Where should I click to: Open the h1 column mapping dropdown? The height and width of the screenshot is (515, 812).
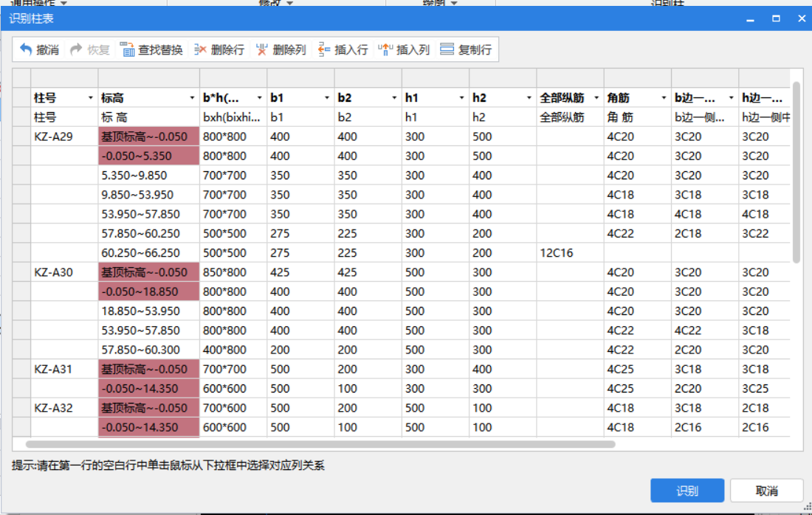(x=461, y=98)
